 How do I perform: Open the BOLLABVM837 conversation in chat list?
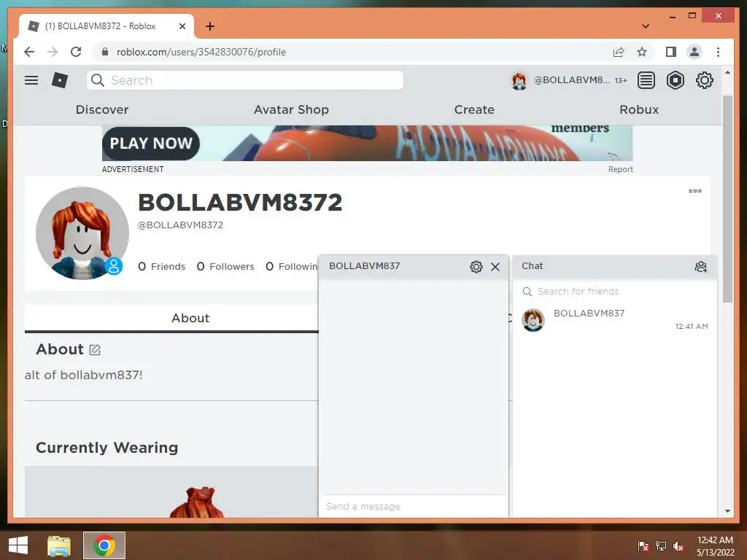click(614, 319)
